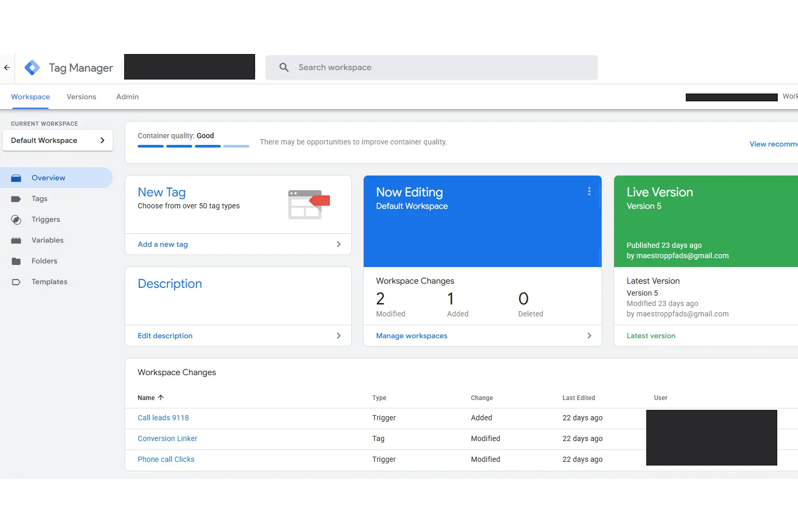Open the Phone call Clicks trigger
Viewport: 798px width, 532px height.
click(166, 459)
